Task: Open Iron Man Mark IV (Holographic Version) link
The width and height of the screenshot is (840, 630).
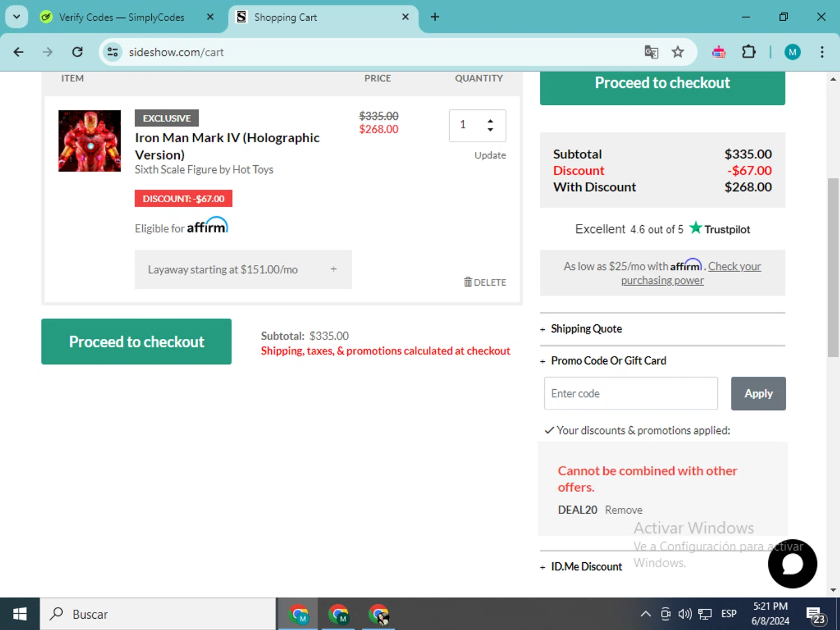Action: point(227,146)
